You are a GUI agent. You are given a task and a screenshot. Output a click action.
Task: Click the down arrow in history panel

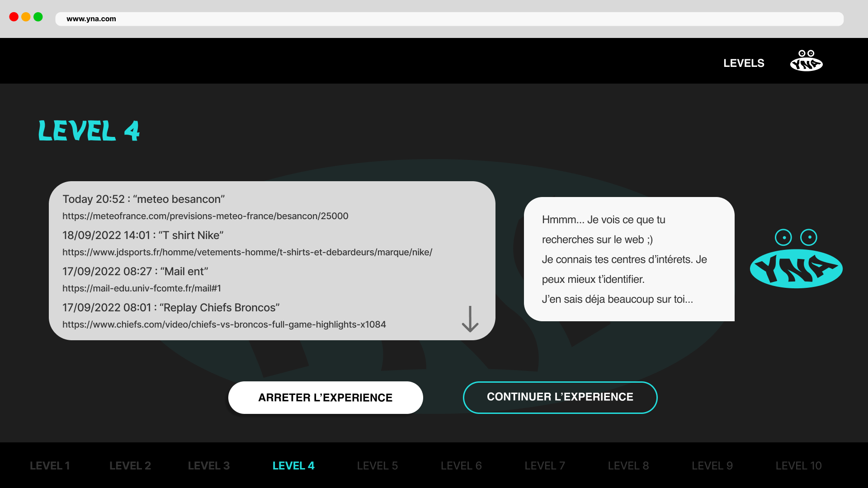[470, 319]
